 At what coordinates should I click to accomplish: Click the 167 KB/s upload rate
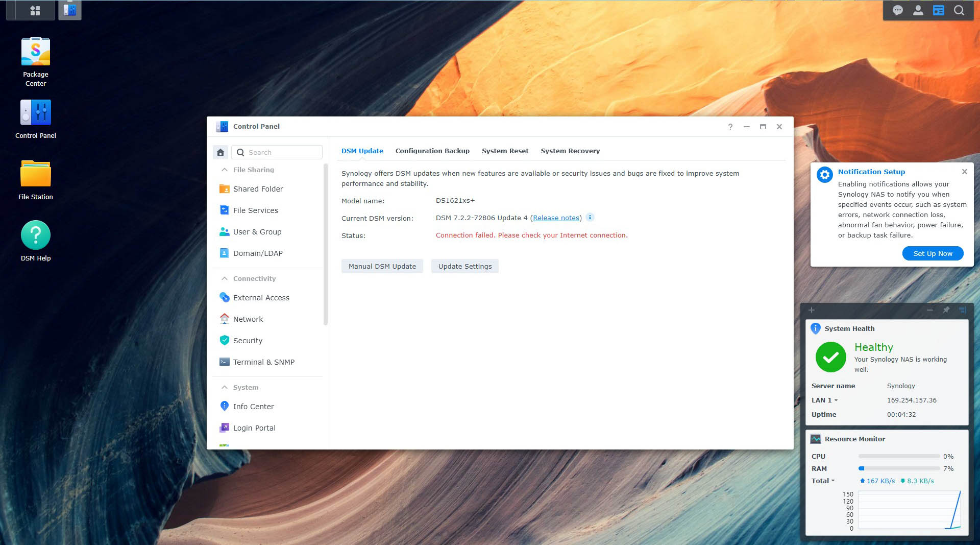[878, 481]
